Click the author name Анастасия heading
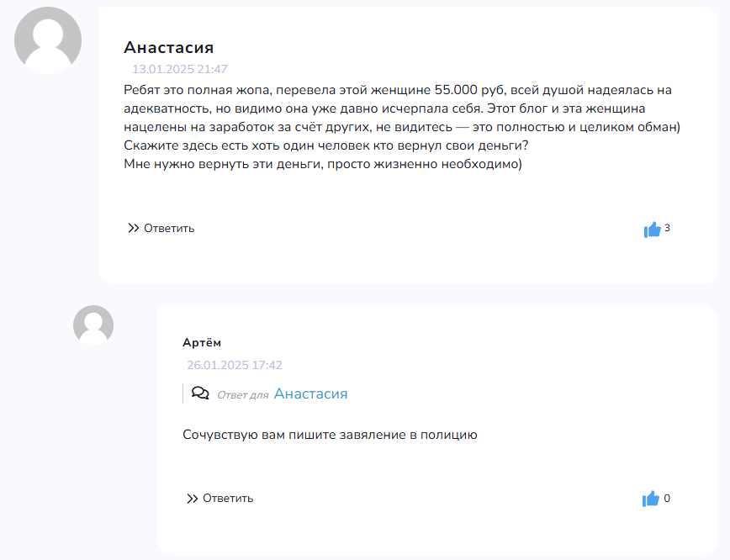This screenshot has height=560, width=730. pyautogui.click(x=169, y=47)
